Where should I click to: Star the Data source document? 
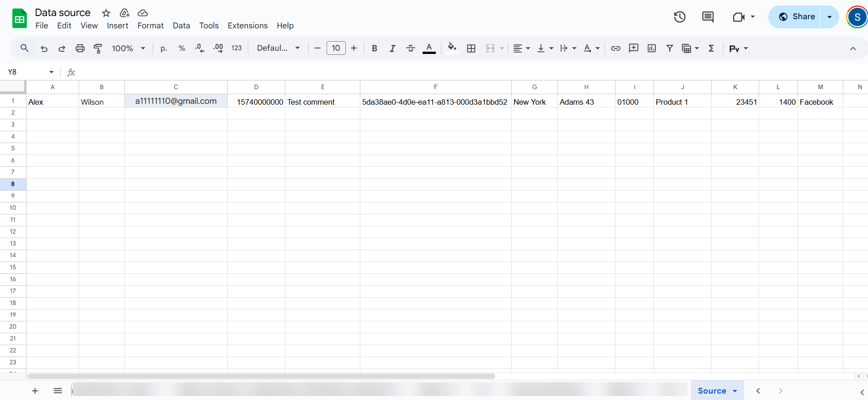106,13
